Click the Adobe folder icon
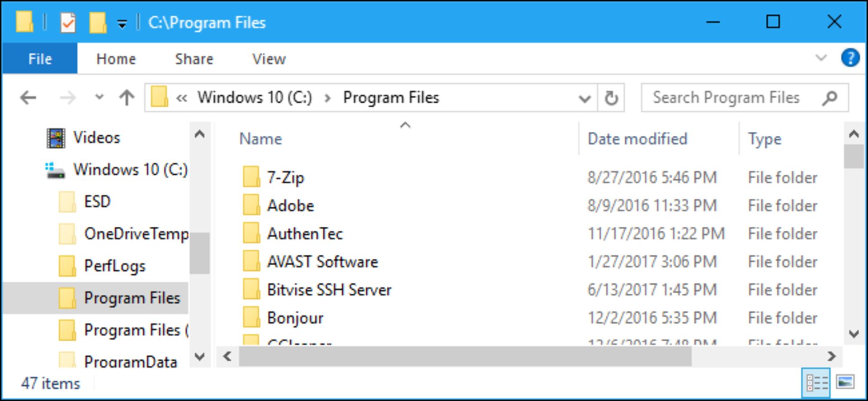The image size is (868, 401). 251,205
